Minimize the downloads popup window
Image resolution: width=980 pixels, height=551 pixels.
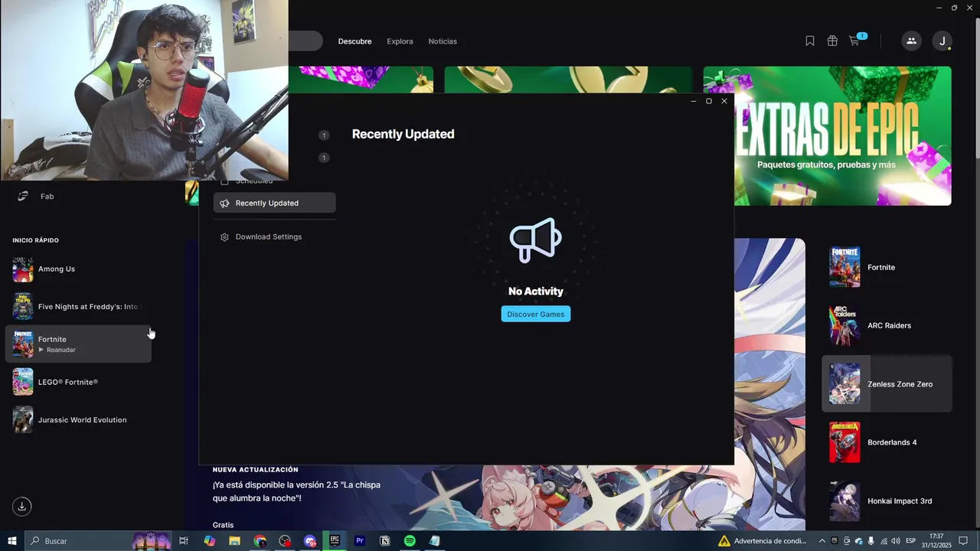694,101
